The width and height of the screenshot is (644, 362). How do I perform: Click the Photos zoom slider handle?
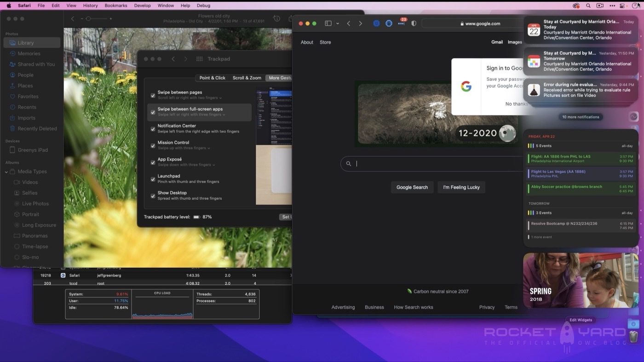88,18
